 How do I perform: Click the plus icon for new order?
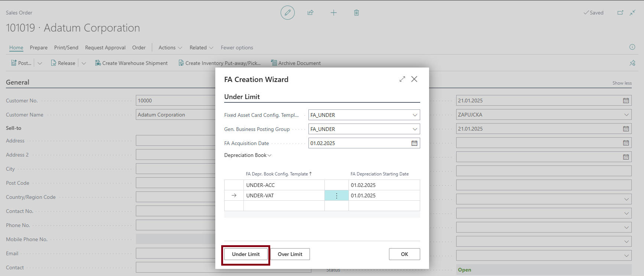(334, 13)
